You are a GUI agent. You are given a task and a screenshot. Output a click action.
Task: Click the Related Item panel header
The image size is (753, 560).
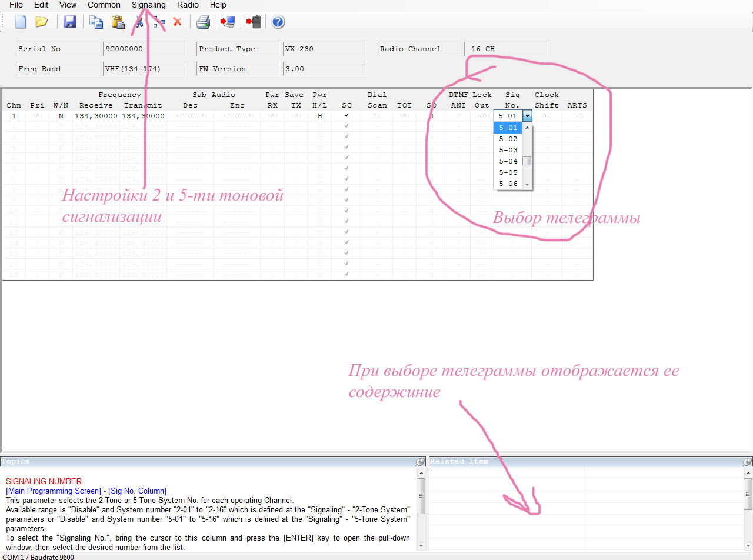[x=590, y=462]
